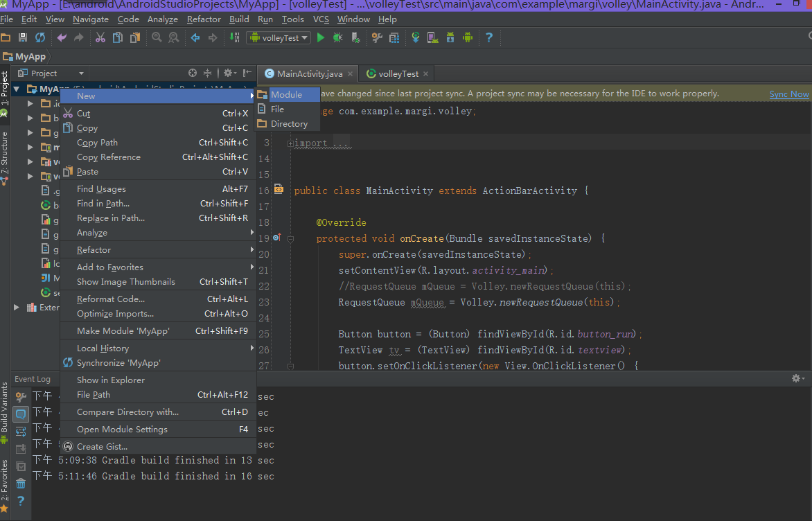The image size is (812, 521).
Task: Expand the External Libraries tree node
Action: coord(17,307)
